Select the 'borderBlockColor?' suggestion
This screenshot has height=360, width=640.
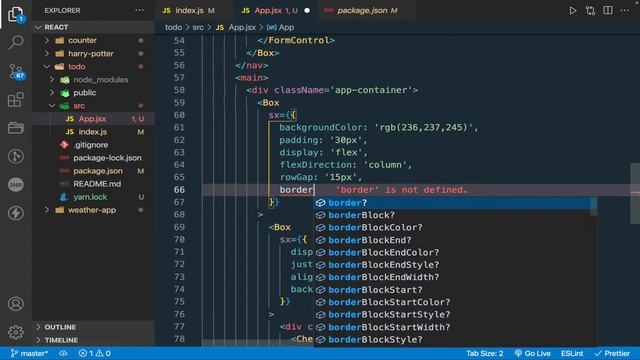tap(452, 227)
